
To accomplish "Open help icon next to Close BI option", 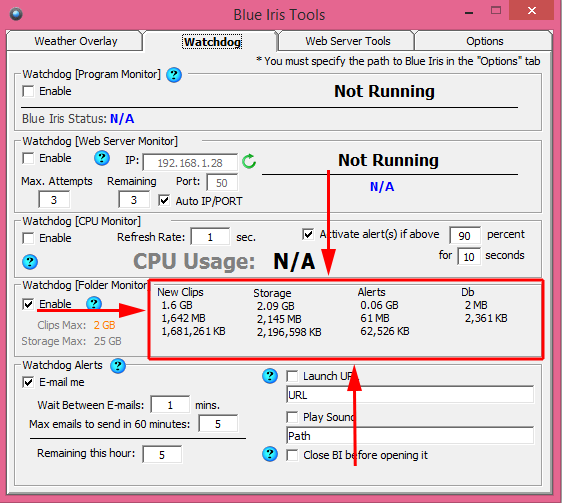I will (x=270, y=454).
